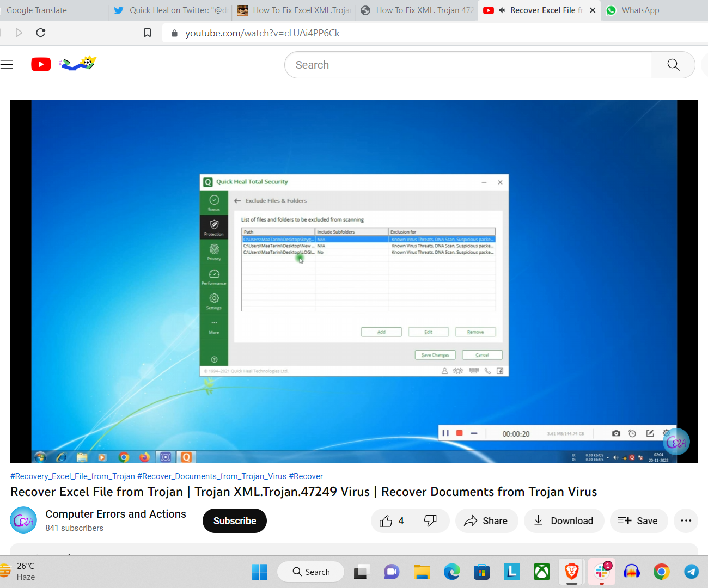The height and width of the screenshot is (588, 708).
Task: Click the search magnifier button
Action: [673, 65]
